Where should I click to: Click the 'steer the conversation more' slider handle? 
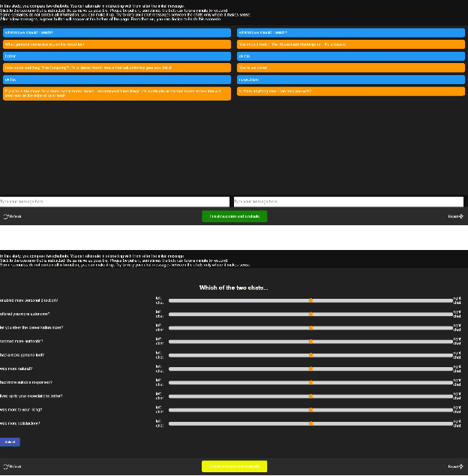click(310, 328)
